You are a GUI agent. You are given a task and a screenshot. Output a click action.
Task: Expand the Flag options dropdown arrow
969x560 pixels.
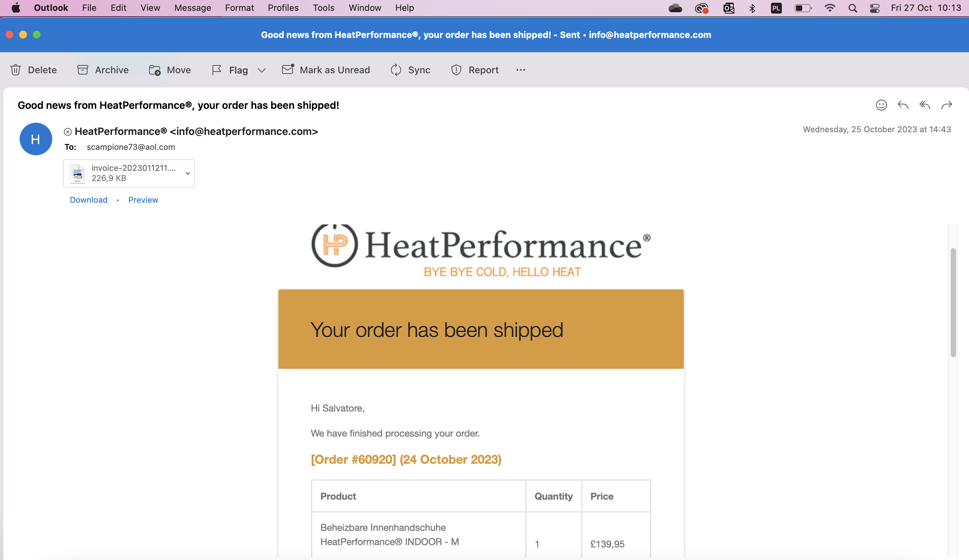pyautogui.click(x=262, y=70)
